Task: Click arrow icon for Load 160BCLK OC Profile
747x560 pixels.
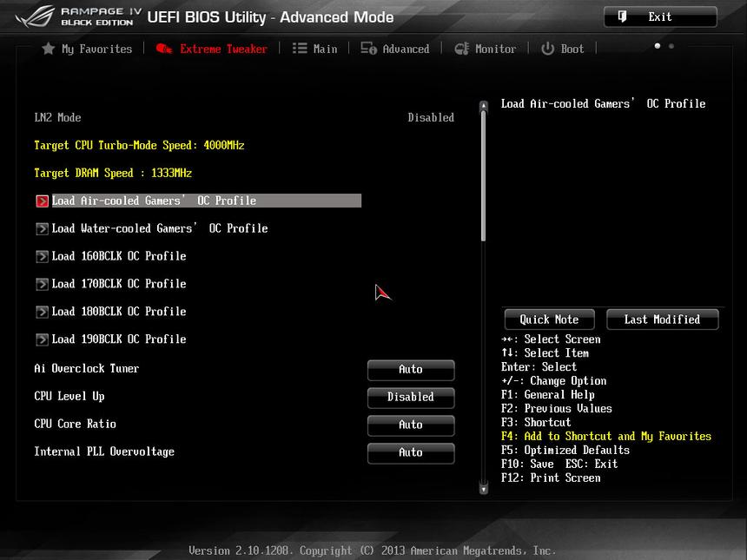Action: 42,257
